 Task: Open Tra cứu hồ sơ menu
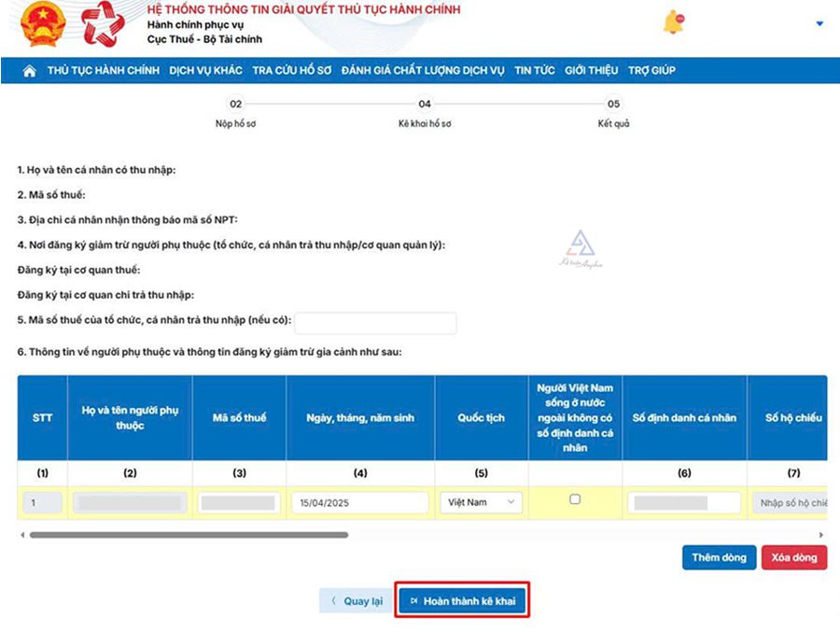291,71
